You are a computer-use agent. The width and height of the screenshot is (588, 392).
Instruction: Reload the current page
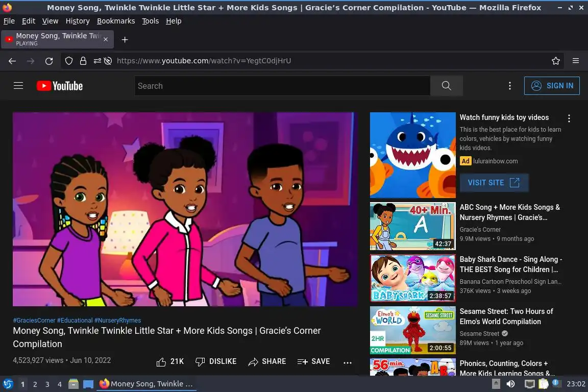coord(49,61)
